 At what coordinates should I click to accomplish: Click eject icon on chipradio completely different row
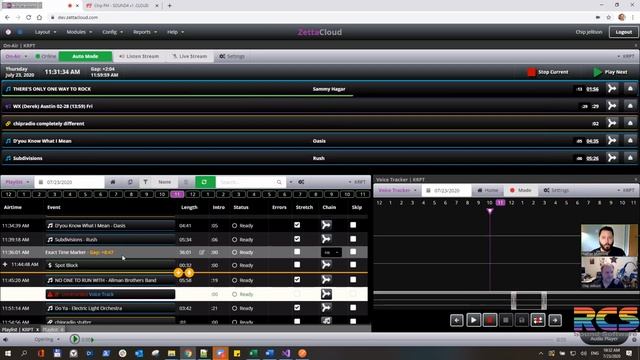point(630,123)
